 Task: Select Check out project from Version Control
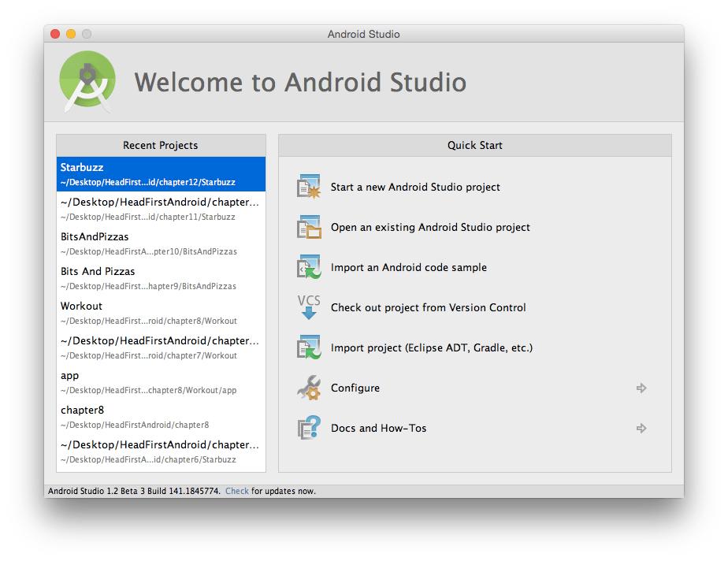(428, 307)
